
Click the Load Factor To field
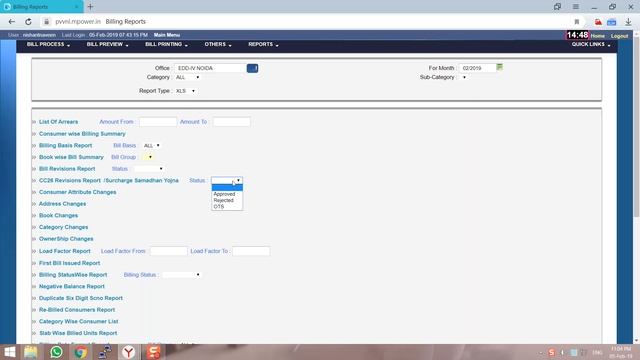[x=251, y=251]
